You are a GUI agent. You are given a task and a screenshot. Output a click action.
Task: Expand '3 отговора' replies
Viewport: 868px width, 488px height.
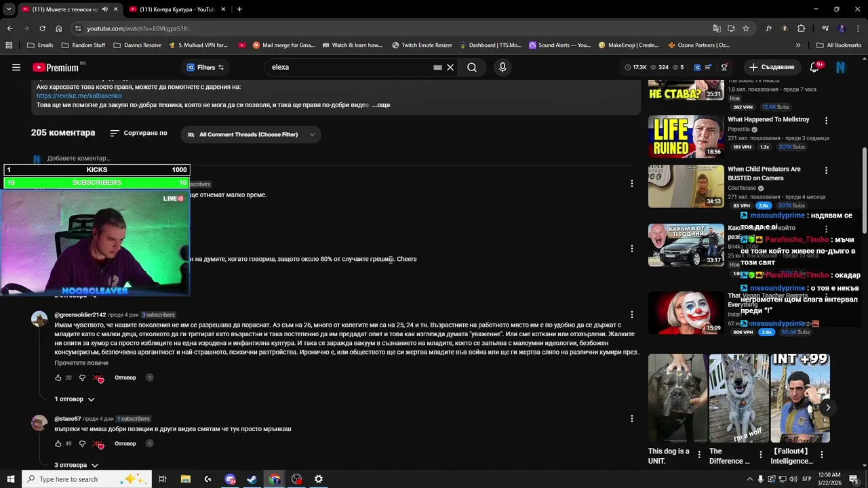[x=77, y=465]
